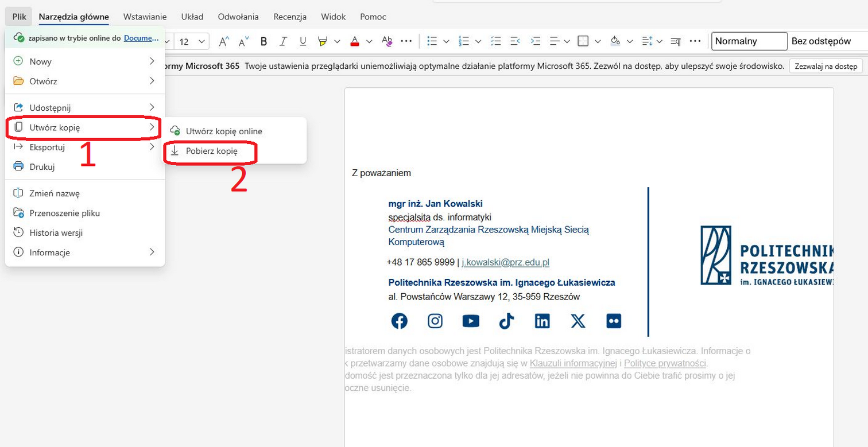
Task: Open the bullet list style dropdown
Action: click(447, 41)
